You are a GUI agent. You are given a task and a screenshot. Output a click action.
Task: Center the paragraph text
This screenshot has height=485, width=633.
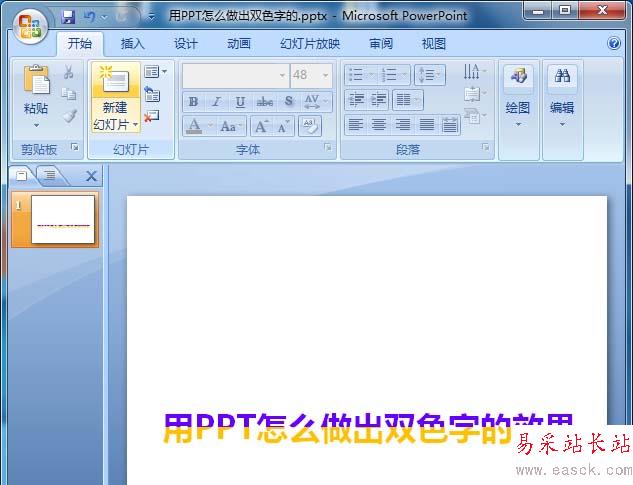click(x=379, y=125)
